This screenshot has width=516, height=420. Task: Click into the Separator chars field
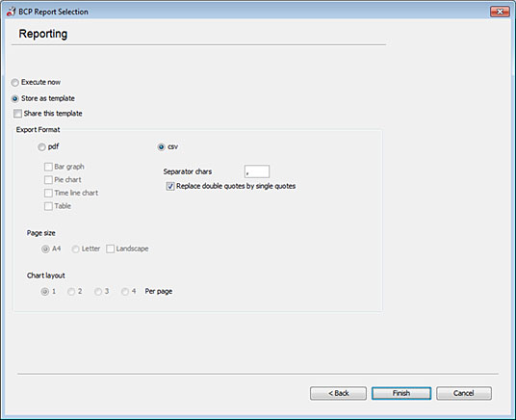click(x=257, y=171)
